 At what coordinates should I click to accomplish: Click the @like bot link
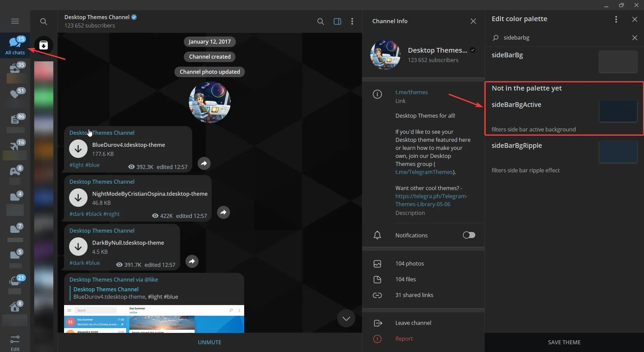[x=151, y=280]
